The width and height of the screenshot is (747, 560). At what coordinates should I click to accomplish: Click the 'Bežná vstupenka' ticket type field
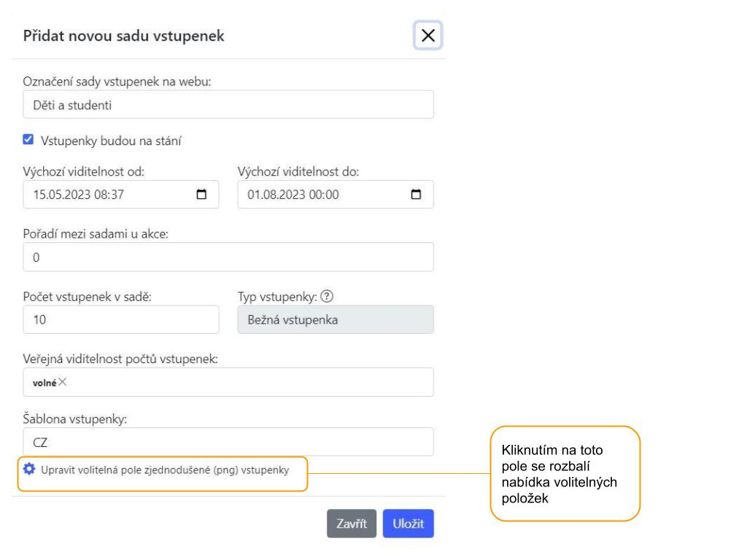pos(336,319)
